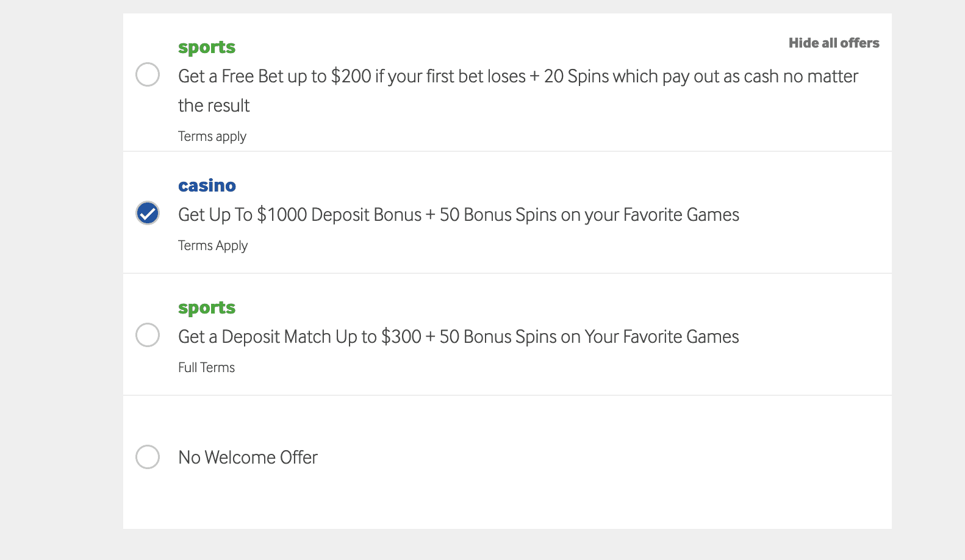Click the blue checkmark on casino offer
This screenshot has height=560, width=965.
147,214
